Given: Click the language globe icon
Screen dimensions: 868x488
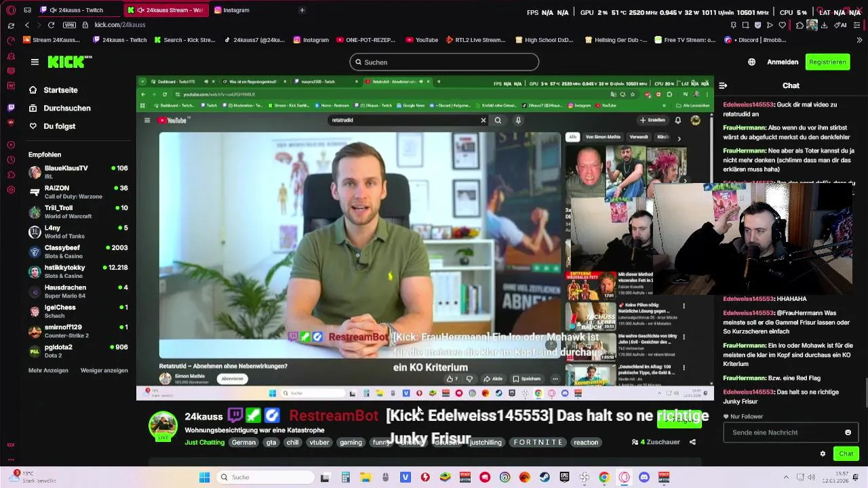Looking at the screenshot, I should click(751, 62).
